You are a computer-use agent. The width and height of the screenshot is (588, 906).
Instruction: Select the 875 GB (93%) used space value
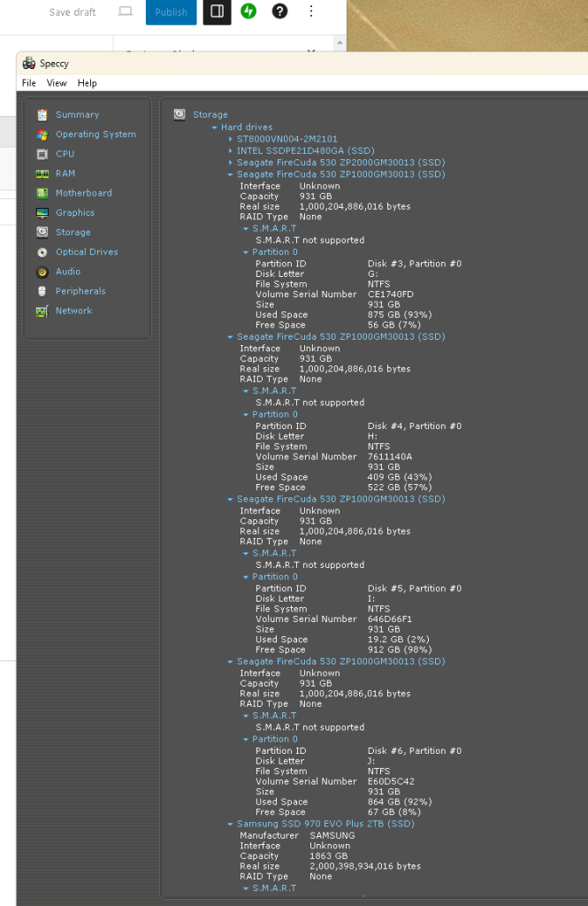tap(400, 315)
